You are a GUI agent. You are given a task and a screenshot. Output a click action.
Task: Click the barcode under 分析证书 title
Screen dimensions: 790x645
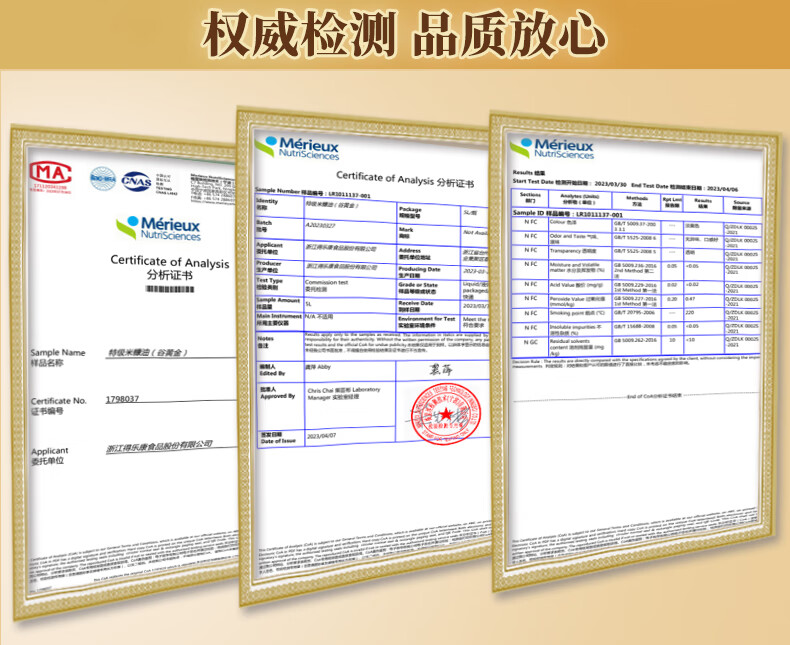[170, 289]
